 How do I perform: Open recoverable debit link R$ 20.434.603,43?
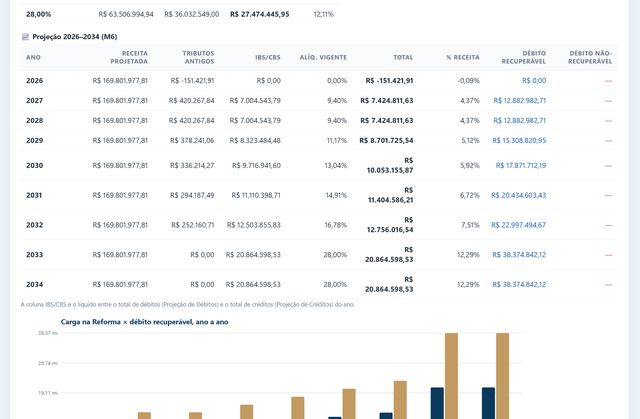pos(518,195)
